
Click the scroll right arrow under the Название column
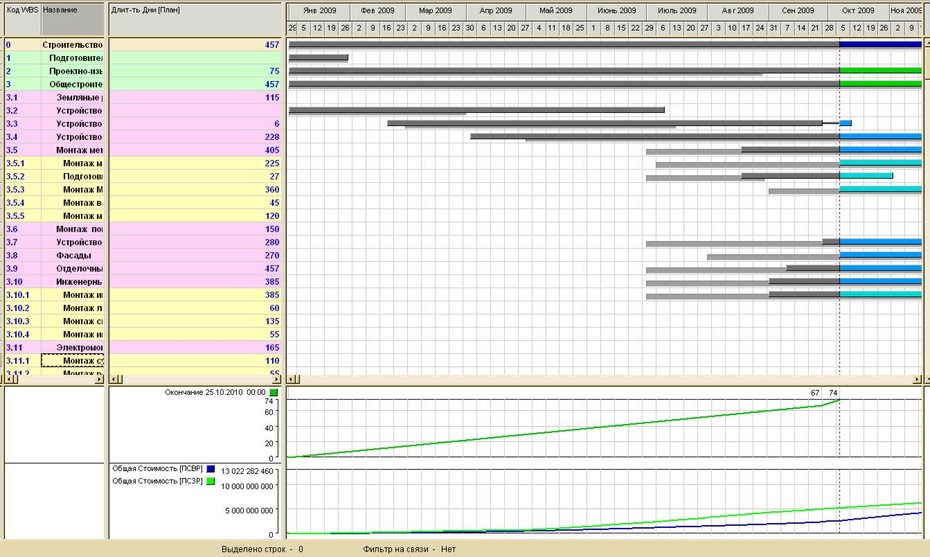(99, 379)
